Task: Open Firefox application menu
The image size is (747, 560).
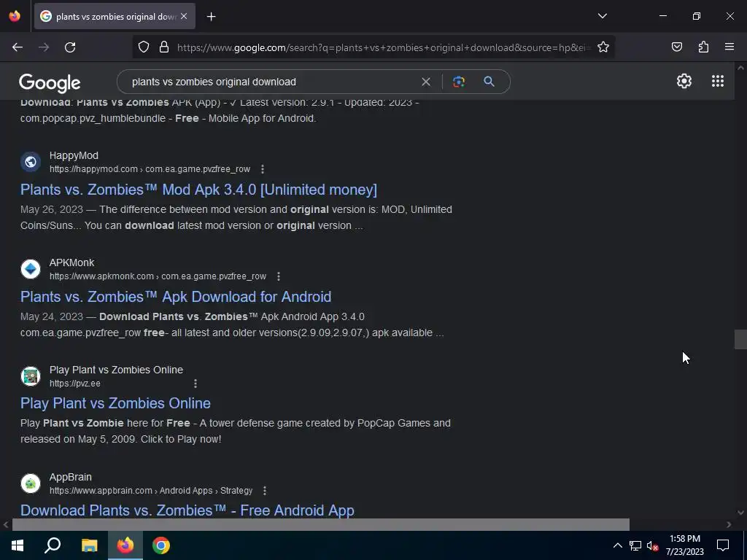Action: tap(729, 47)
